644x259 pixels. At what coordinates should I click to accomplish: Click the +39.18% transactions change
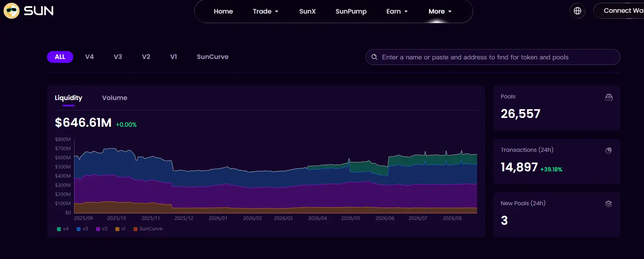pos(551,169)
